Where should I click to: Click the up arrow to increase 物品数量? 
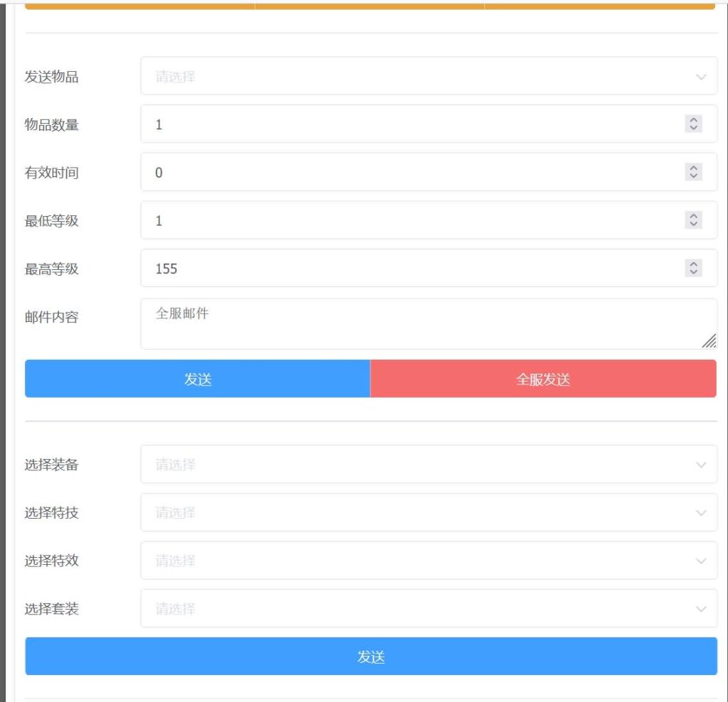693,119
